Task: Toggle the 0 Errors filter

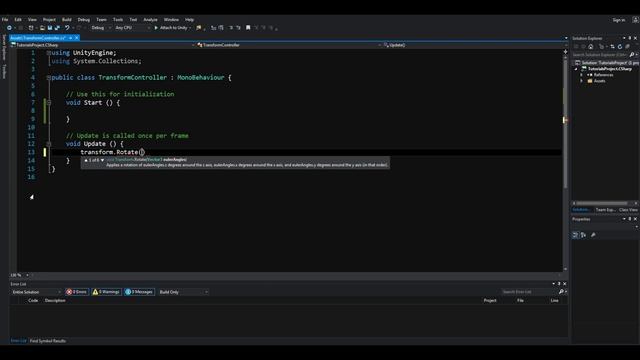Action: (x=77, y=292)
